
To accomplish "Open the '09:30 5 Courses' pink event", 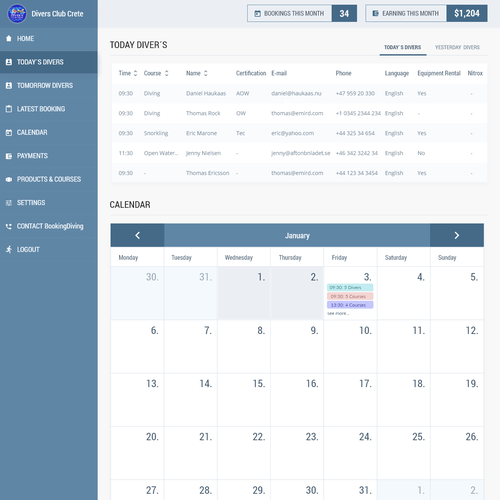I will [350, 296].
